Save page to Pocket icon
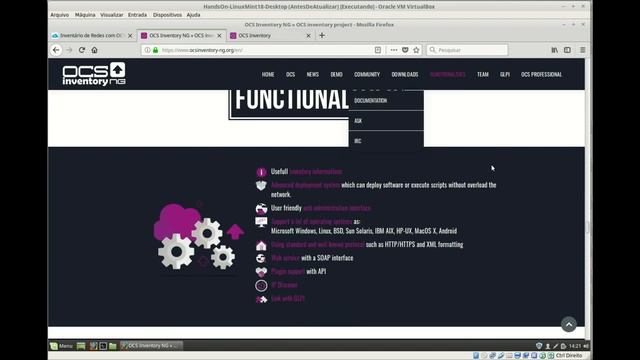This screenshot has height=360, width=640. pyautogui.click(x=405, y=50)
